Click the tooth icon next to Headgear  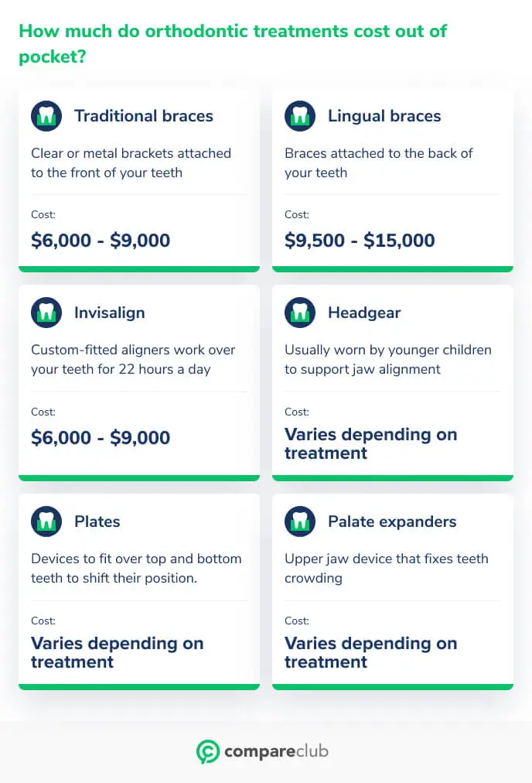pos(300,313)
